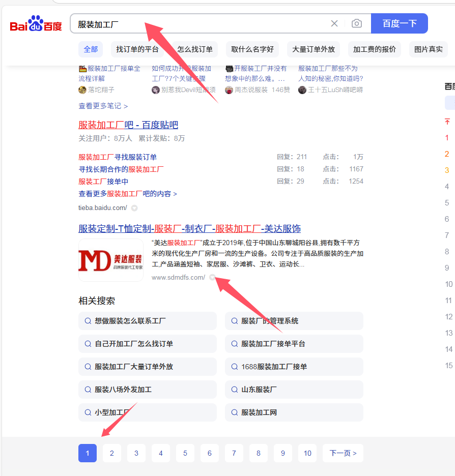Open the 美达服饰 服装定制 result title
This screenshot has height=476, width=455.
tap(189, 228)
